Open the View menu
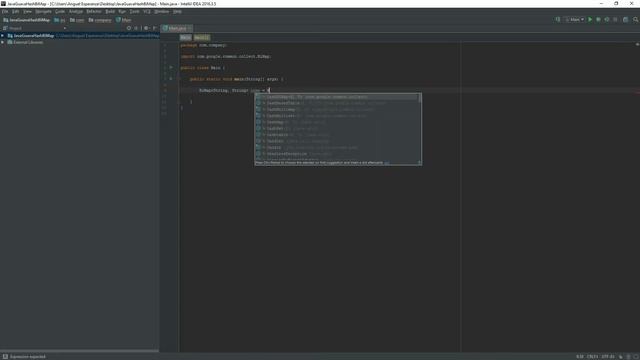 pyautogui.click(x=27, y=11)
